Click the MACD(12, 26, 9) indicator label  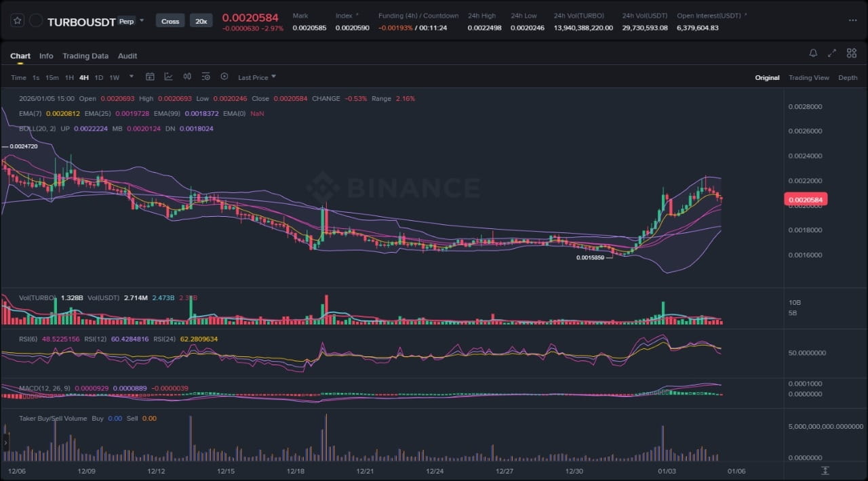[44, 388]
